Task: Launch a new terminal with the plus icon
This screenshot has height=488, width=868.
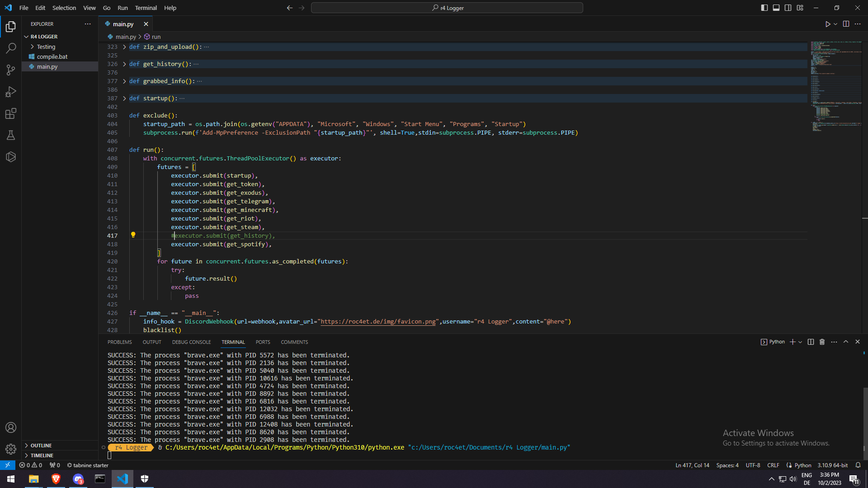Action: [x=793, y=342]
